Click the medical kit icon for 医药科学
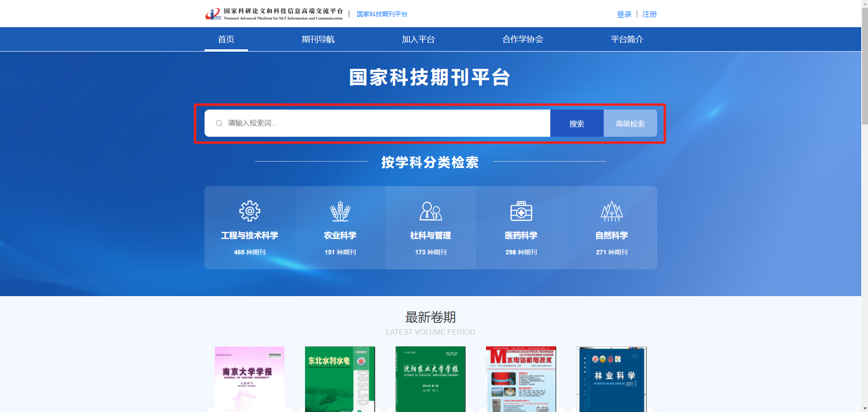Image resolution: width=868 pixels, height=412 pixels. click(x=521, y=211)
